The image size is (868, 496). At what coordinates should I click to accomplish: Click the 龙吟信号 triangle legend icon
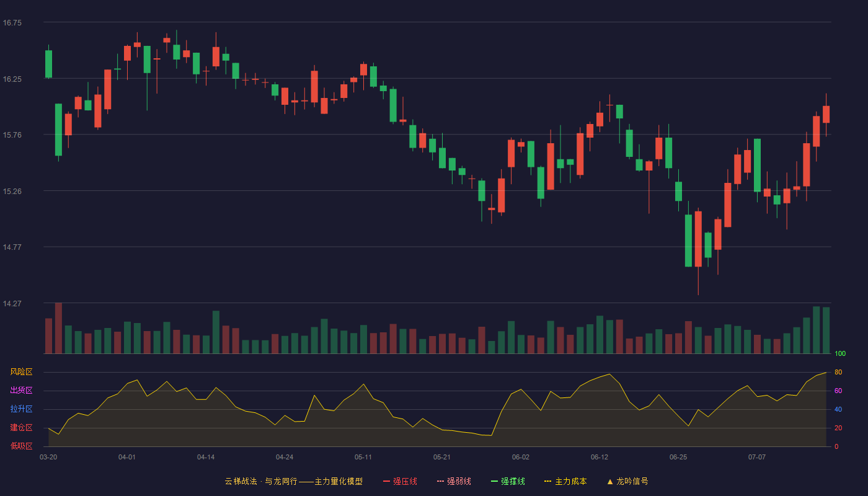click(609, 481)
